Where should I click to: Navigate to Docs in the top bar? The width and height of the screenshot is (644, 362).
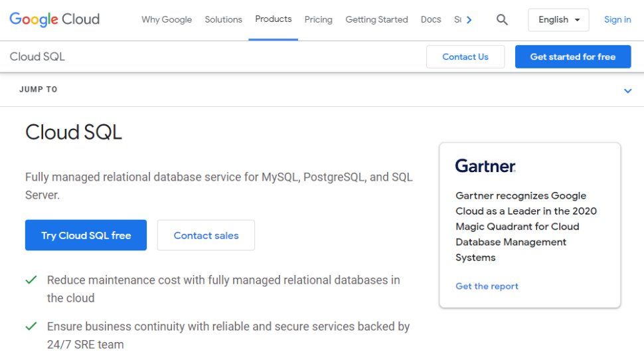pyautogui.click(x=431, y=20)
